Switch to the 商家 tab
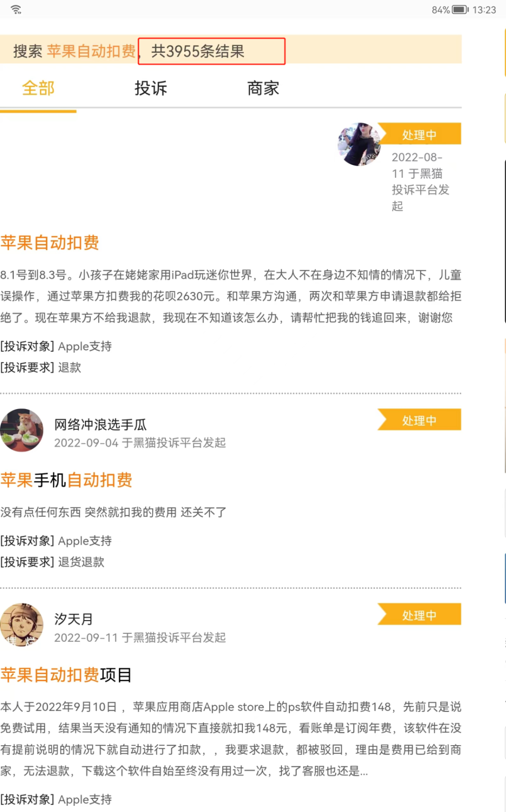 (x=263, y=88)
